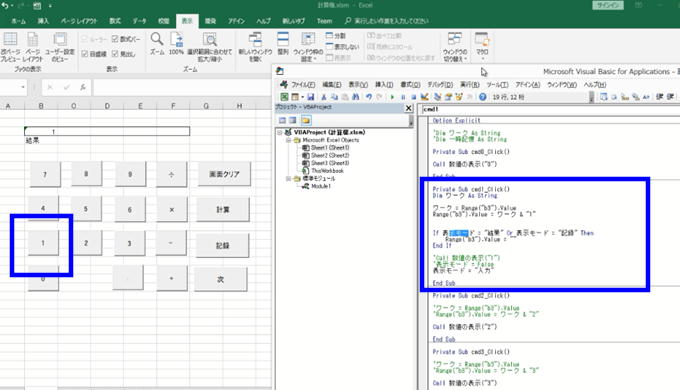Open VBA 挿入(I) menu
680x390 pixels.
point(384,85)
